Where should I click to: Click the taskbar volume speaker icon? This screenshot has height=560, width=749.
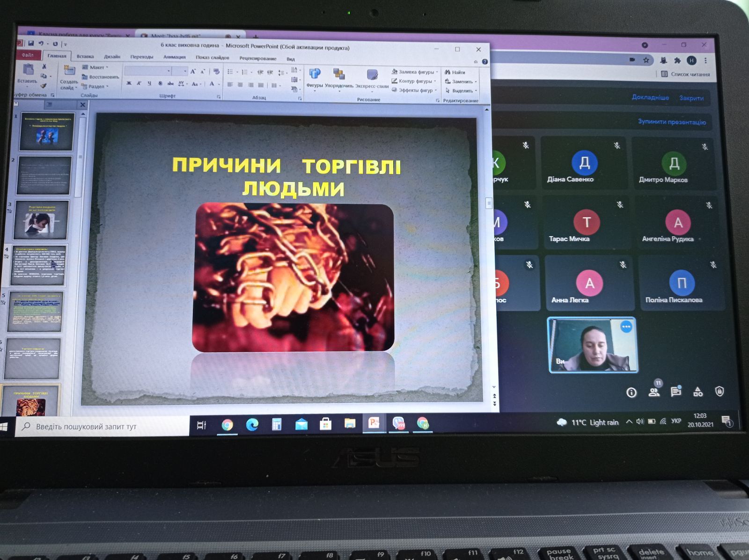pos(640,422)
